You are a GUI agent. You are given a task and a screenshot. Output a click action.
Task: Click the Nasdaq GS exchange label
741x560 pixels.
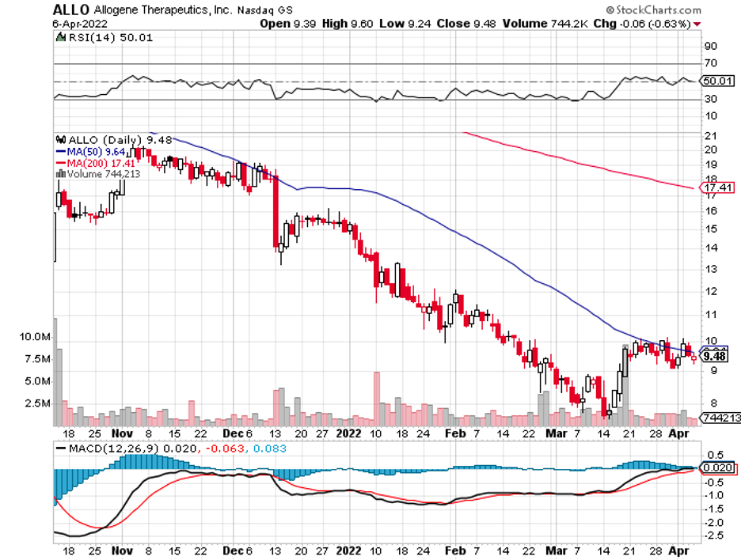[x=264, y=10]
